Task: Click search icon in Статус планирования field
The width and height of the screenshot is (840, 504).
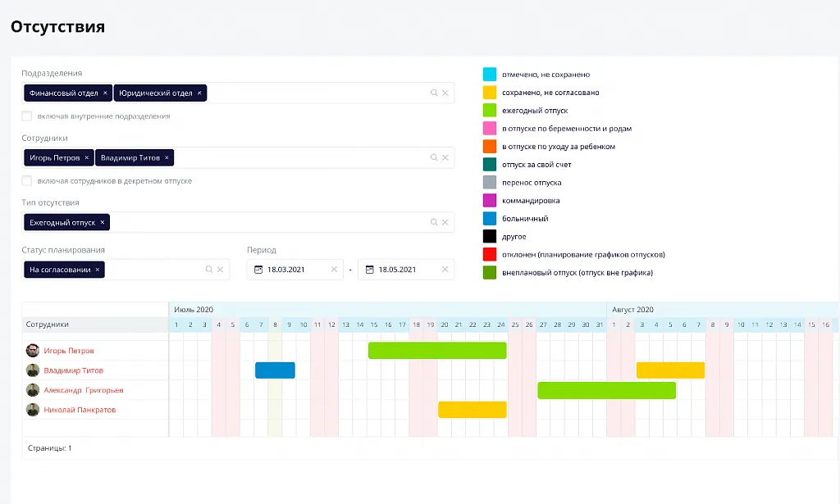Action: pos(209,270)
